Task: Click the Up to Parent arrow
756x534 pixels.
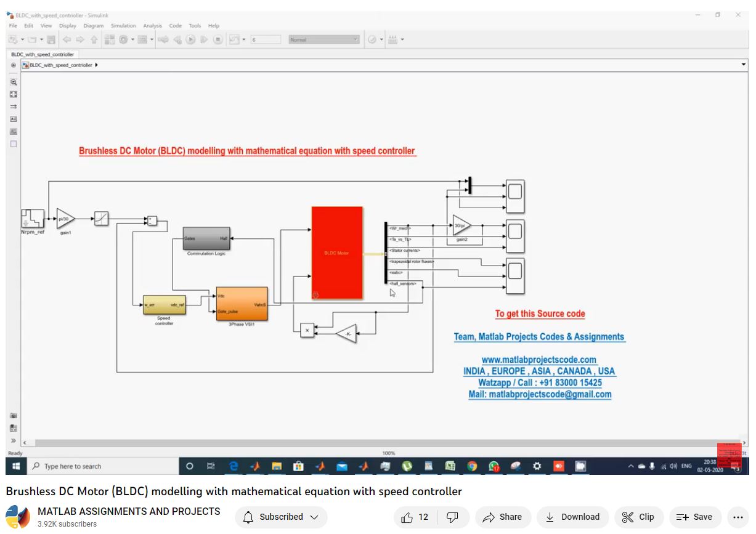Action: click(94, 40)
